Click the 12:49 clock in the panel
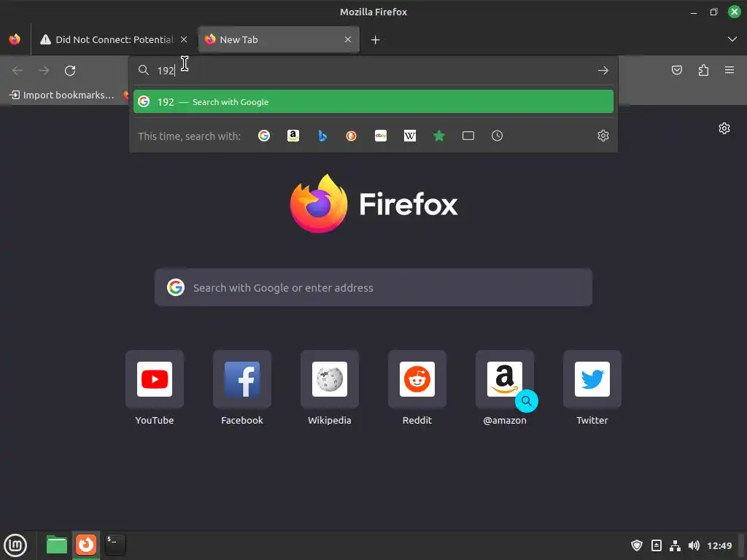Viewport: 747px width, 560px height. [x=719, y=545]
